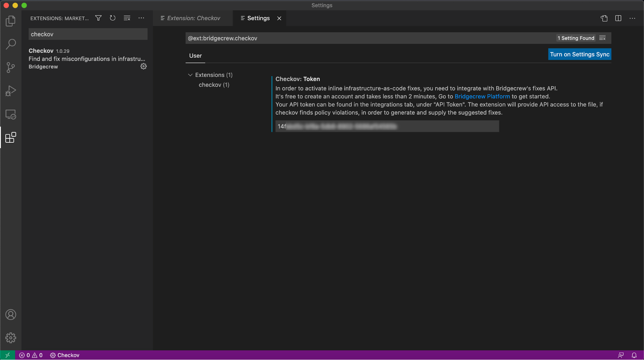
Task: Click the remote window indicator
Action: pos(7,355)
